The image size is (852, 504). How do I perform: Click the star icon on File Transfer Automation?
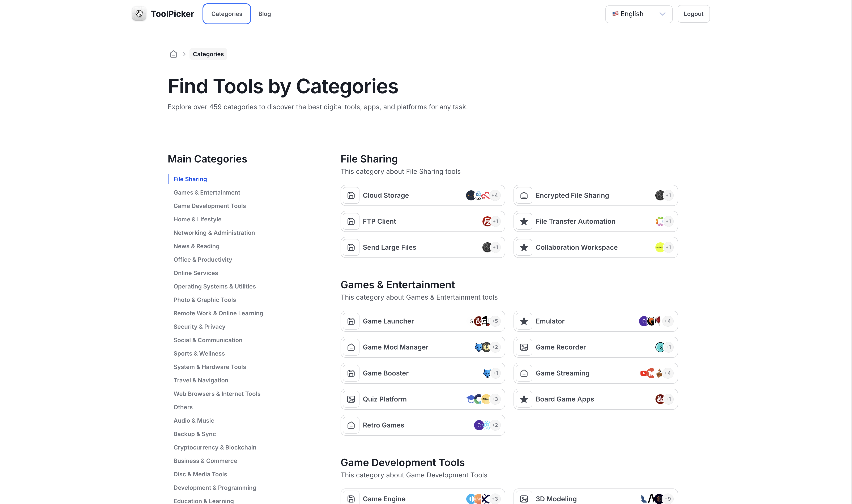tap(524, 221)
